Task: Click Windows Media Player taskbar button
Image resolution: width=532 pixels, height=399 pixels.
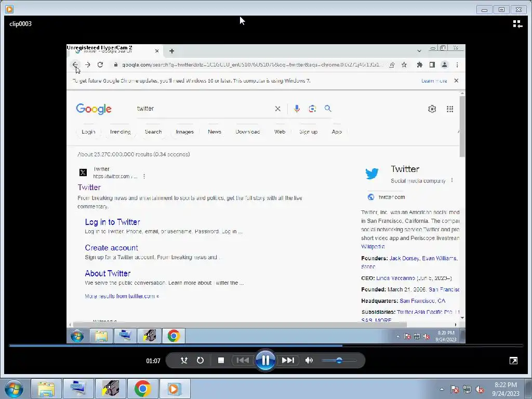Action: [175, 389]
